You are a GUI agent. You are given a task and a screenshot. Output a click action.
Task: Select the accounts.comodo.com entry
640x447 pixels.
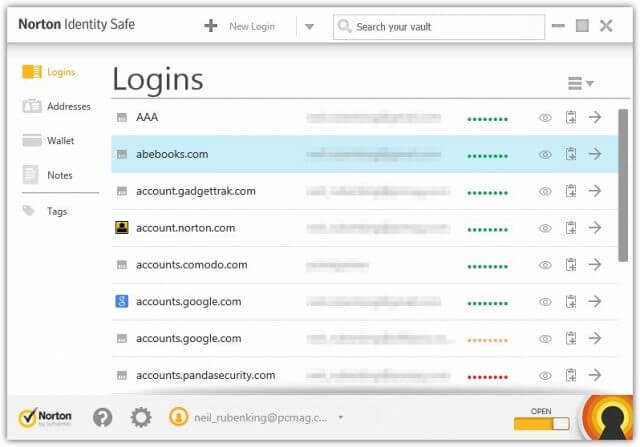[x=364, y=265]
